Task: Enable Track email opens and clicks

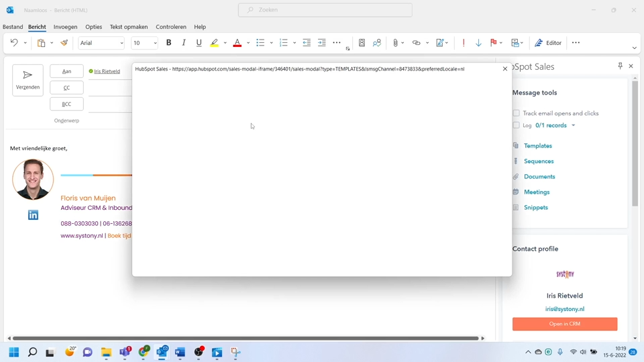Action: [517, 113]
